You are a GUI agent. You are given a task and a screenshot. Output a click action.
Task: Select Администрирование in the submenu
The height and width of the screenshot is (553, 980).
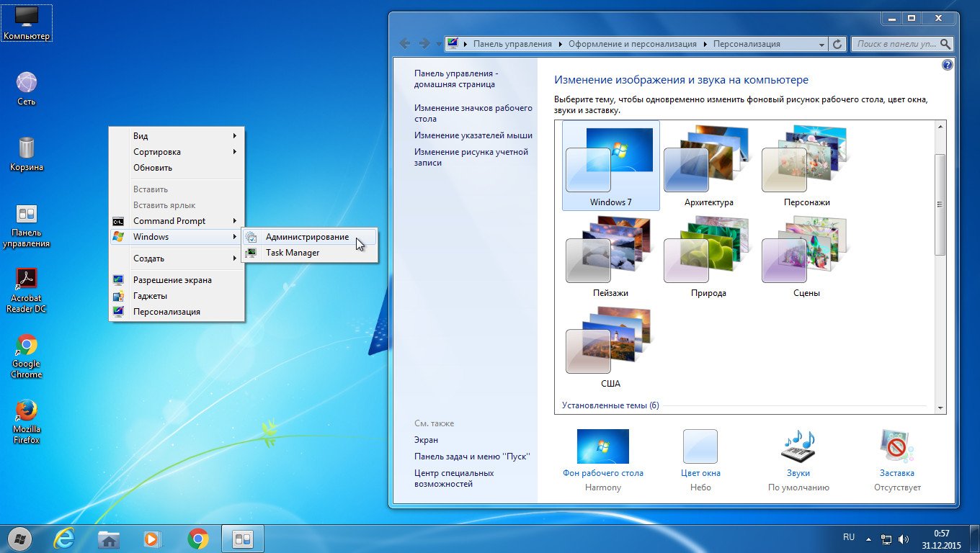(309, 237)
